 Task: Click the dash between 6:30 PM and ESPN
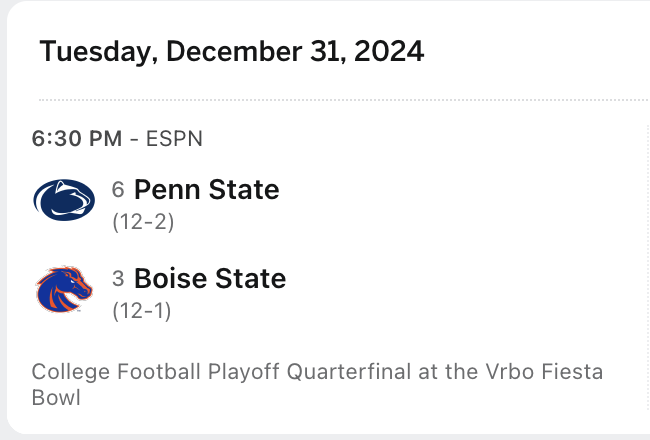(134, 139)
